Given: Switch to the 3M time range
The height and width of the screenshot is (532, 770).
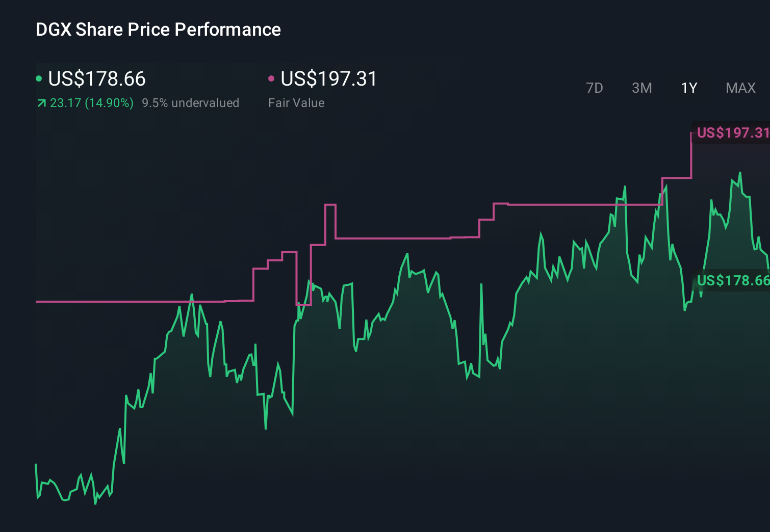Looking at the screenshot, I should [641, 88].
